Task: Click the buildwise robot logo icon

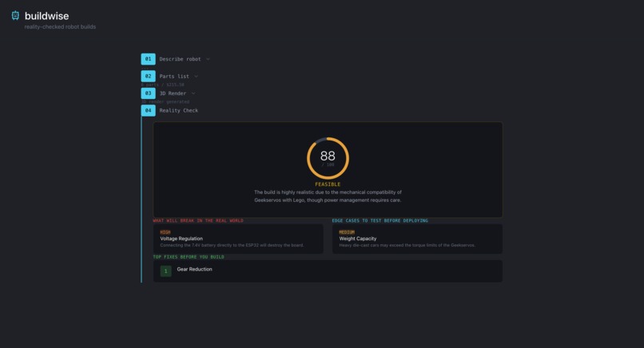Action: [x=15, y=16]
